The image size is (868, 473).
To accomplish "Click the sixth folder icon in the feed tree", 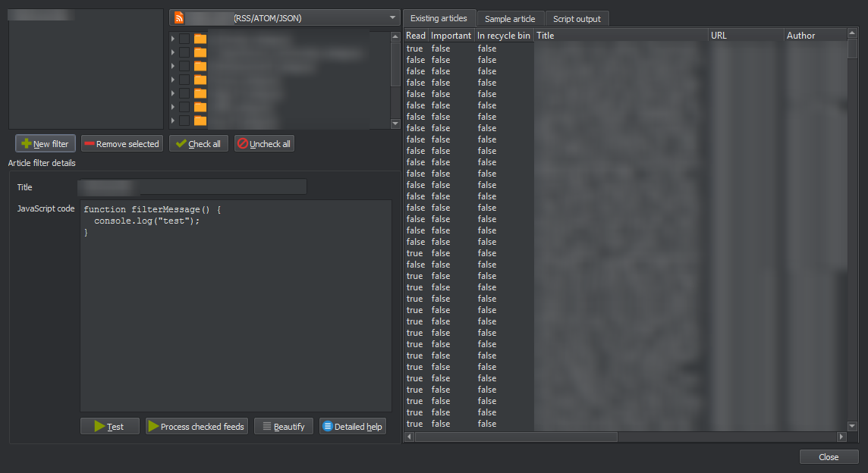I will pyautogui.click(x=200, y=107).
